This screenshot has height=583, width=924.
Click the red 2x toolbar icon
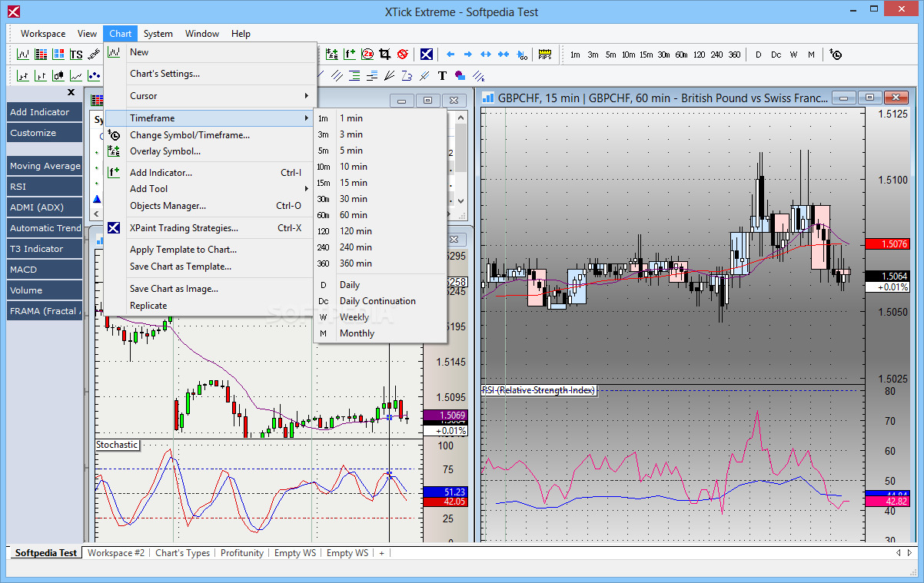tap(367, 55)
